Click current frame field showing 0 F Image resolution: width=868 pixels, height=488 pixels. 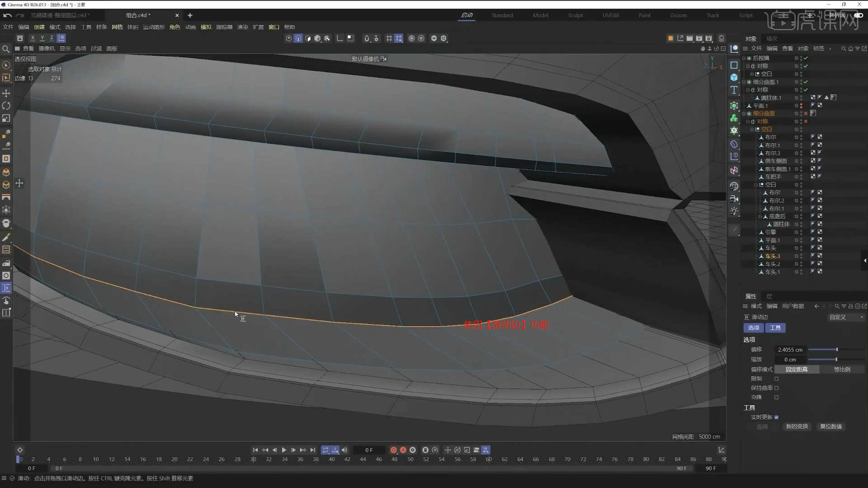[369, 450]
